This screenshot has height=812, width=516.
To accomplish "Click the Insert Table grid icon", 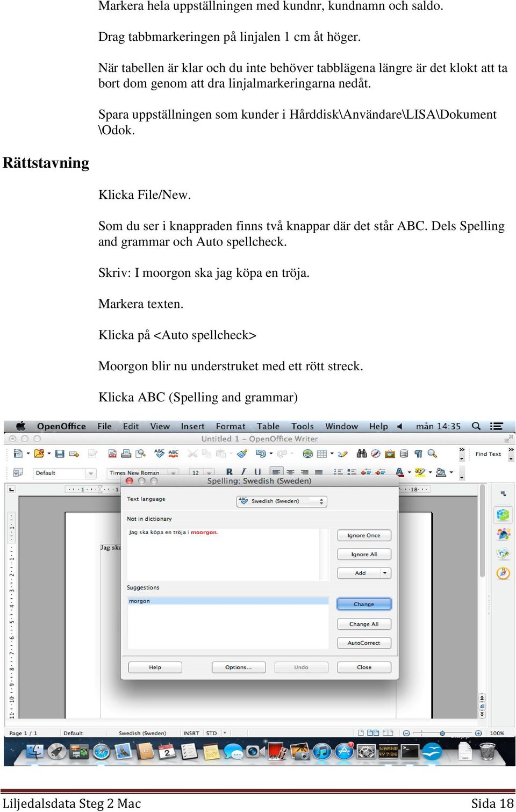I will click(322, 454).
